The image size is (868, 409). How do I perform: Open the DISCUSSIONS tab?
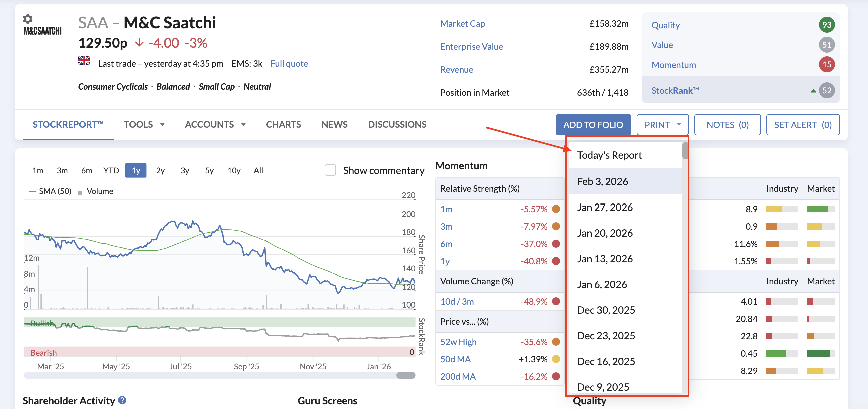(x=397, y=124)
